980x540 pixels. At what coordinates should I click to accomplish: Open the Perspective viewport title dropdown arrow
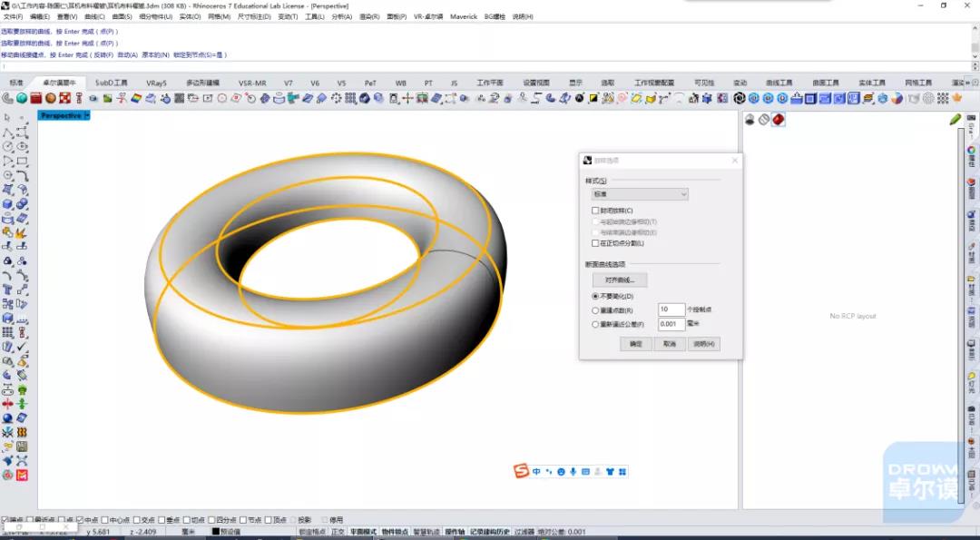[x=87, y=115]
